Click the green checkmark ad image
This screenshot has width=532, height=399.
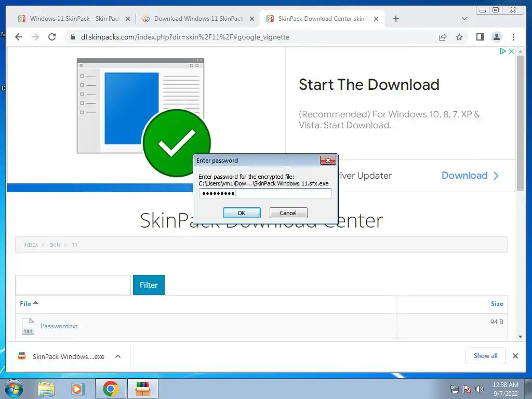[x=177, y=142]
